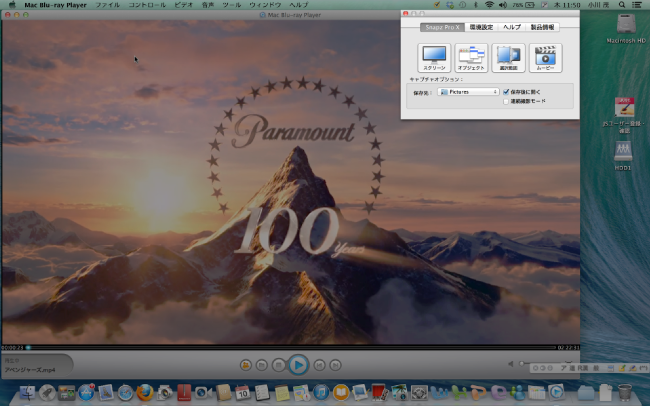Screen dimensions: 650x406
Task: Seek on the video progress bar
Action: [x=290, y=348]
